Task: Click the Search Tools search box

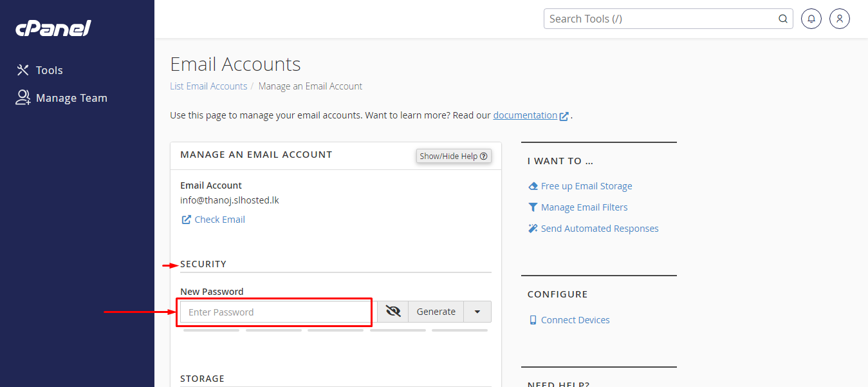Action: click(x=660, y=19)
